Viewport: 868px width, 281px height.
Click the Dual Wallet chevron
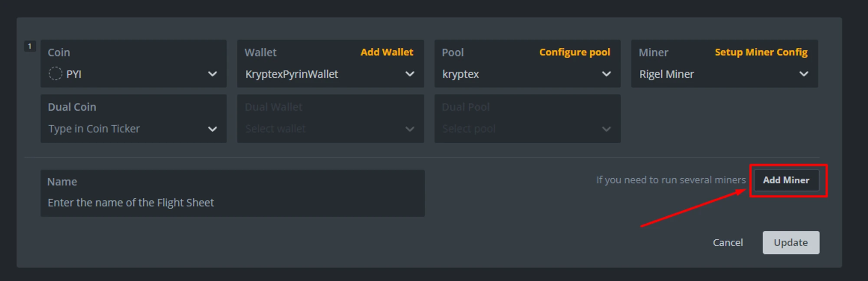click(409, 129)
